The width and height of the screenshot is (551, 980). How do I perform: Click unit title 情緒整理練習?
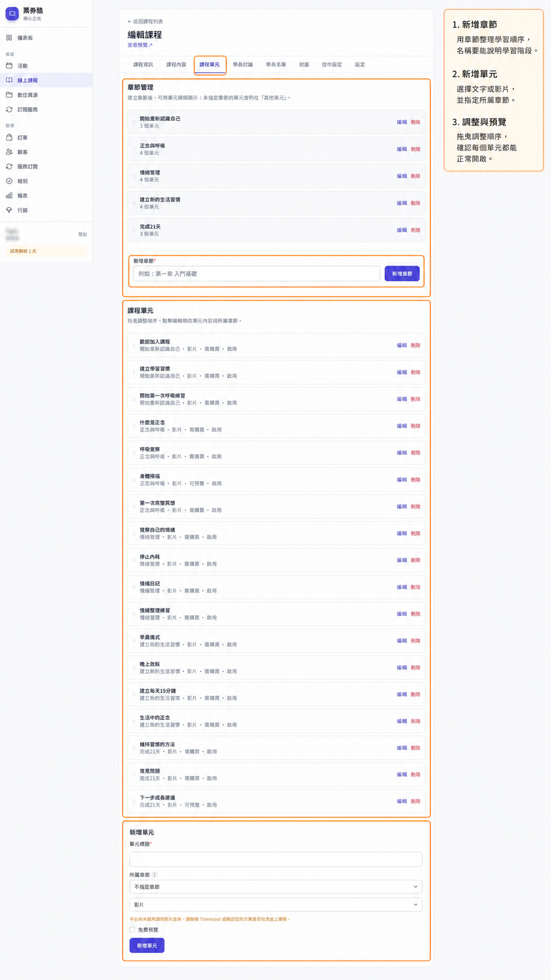click(155, 610)
